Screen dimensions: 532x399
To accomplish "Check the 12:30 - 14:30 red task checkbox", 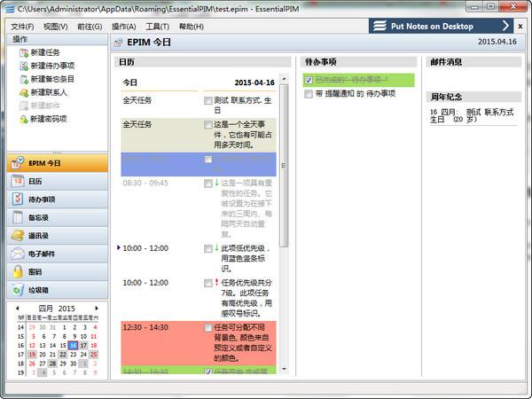I will (x=208, y=328).
